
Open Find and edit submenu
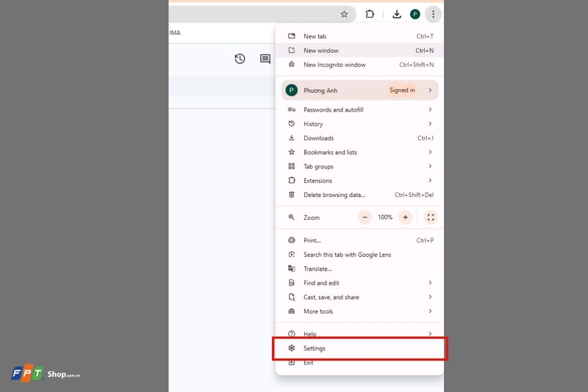point(359,283)
